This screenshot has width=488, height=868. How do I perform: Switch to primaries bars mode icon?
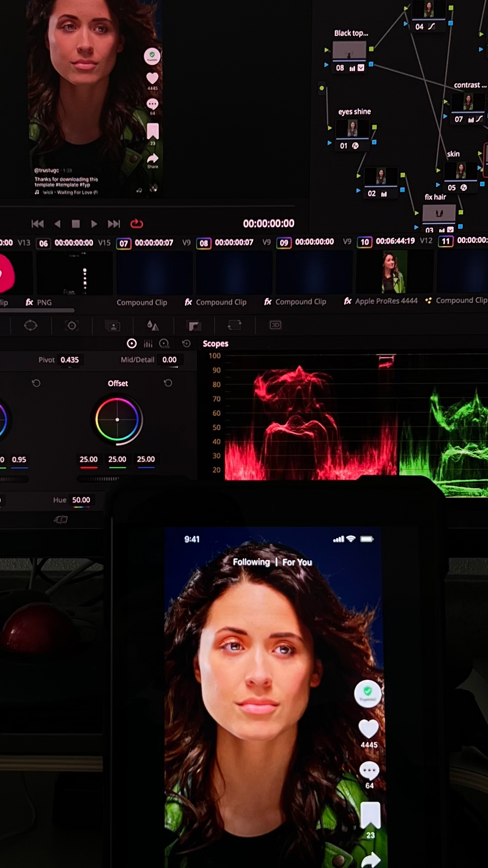[x=148, y=344]
